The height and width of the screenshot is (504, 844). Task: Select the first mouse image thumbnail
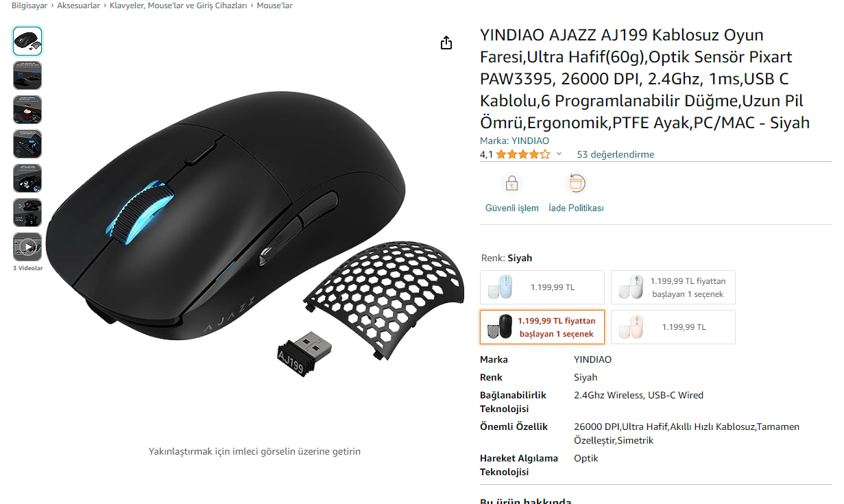27,41
